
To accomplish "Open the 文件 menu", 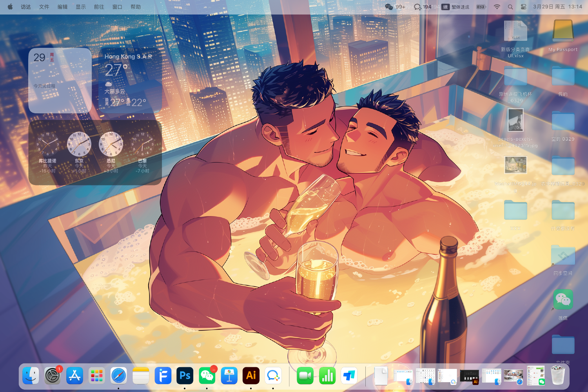I will (44, 7).
